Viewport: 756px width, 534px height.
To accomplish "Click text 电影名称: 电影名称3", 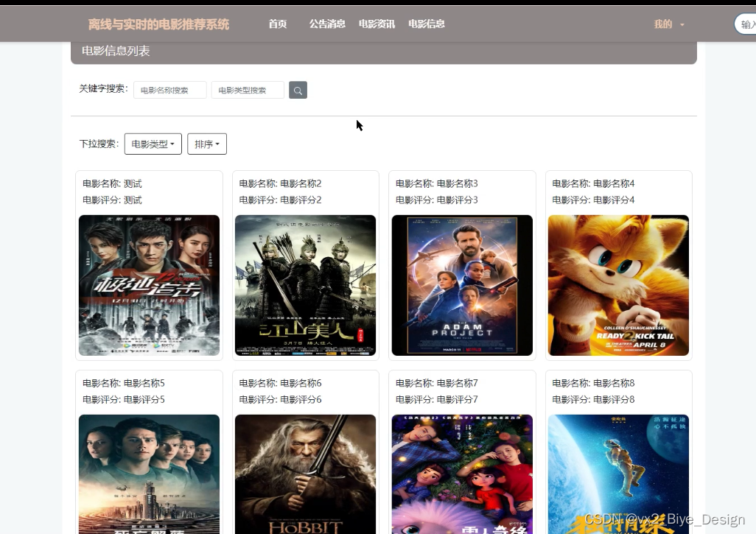I will click(x=437, y=183).
